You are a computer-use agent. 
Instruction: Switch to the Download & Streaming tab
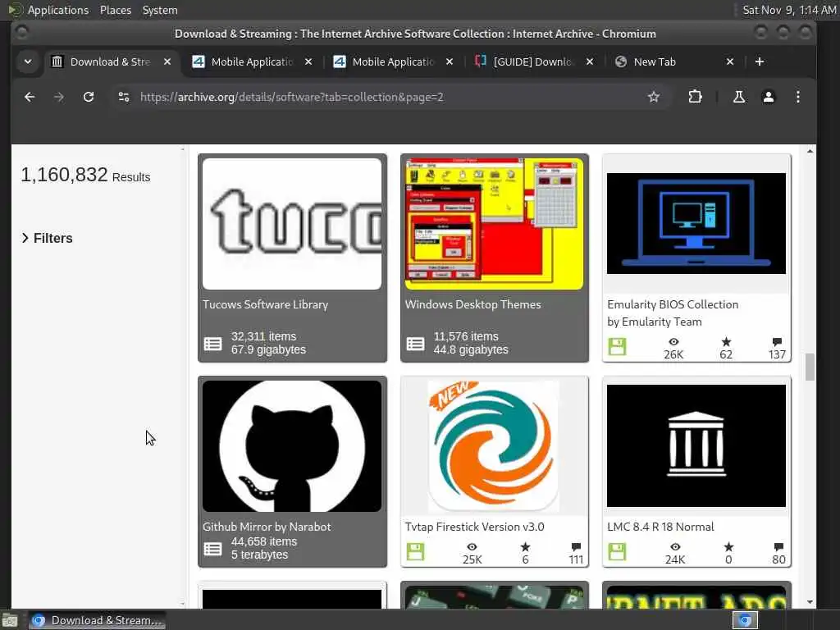[111, 62]
